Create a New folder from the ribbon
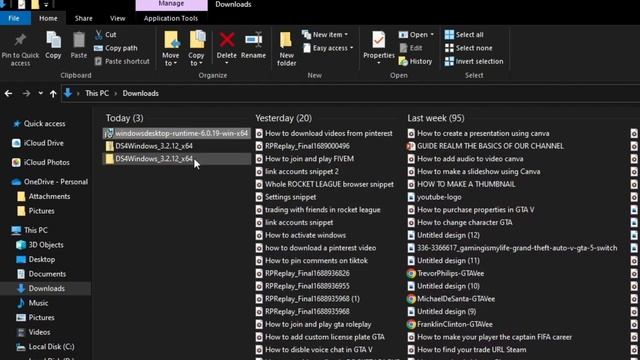The image size is (640, 360). coord(286,49)
